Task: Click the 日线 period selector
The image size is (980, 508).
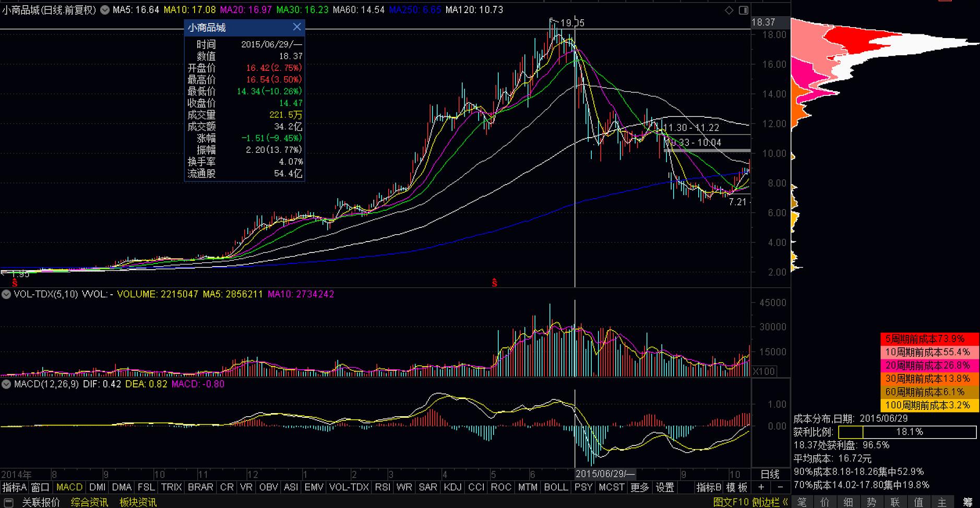Action: [x=770, y=474]
